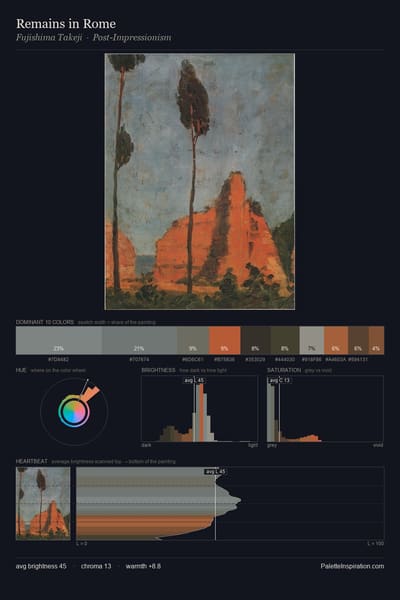
Task: Open the PaletteInspiration.com link
Action: 352,566
